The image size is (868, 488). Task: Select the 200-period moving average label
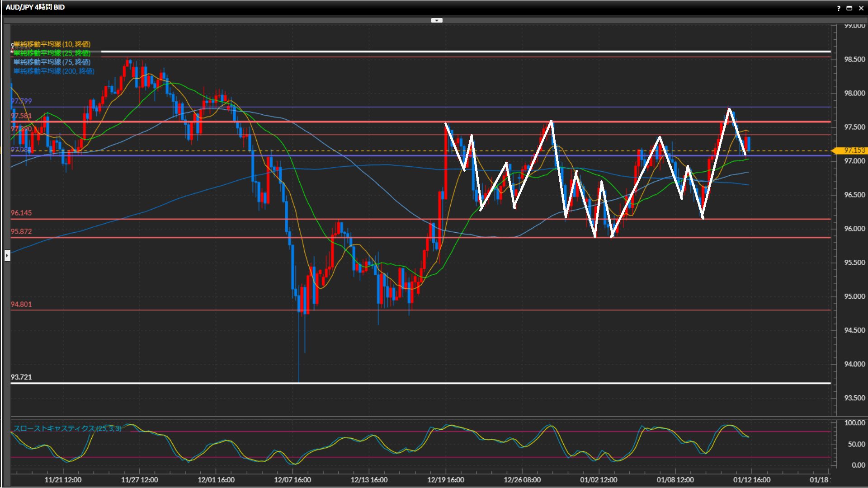pyautogui.click(x=54, y=71)
